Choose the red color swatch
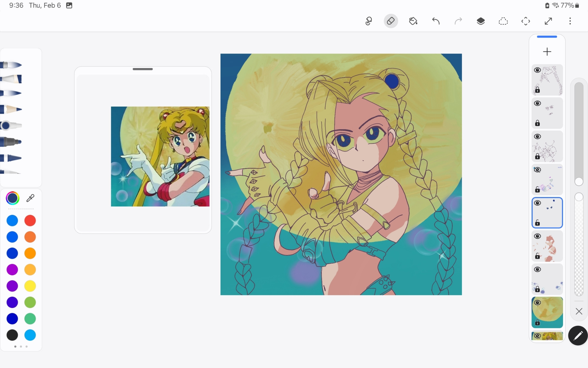 point(30,221)
